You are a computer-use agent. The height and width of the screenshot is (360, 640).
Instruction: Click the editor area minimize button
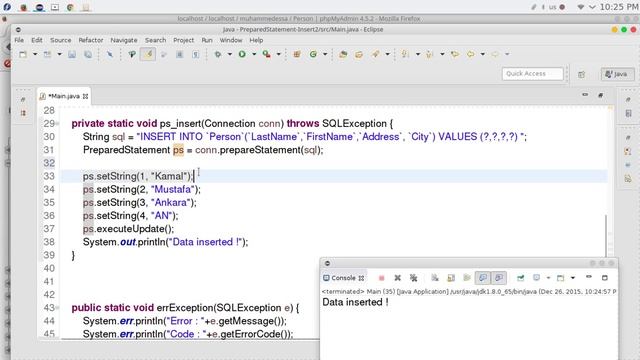[585, 95]
